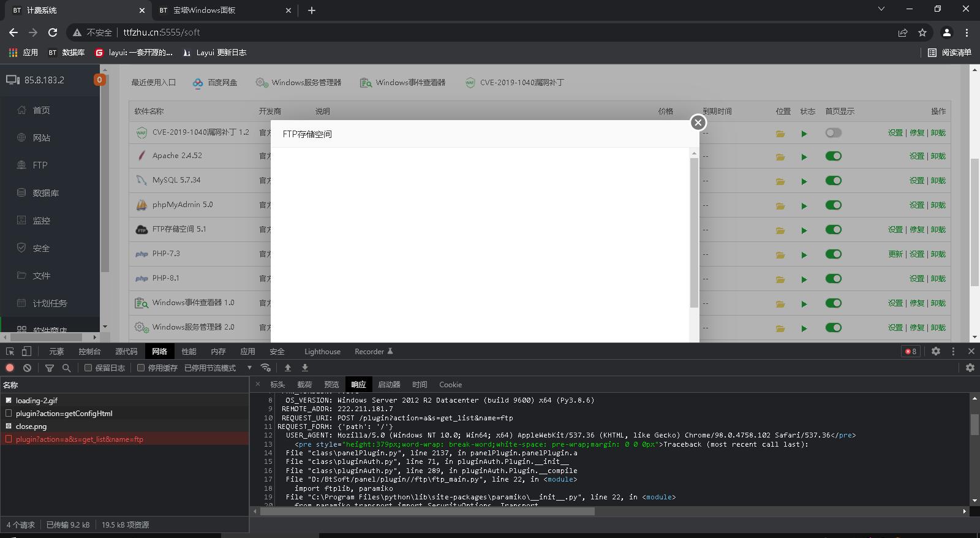Open the 已停用节流模式 throttling dropdown
980x538 pixels.
point(218,368)
